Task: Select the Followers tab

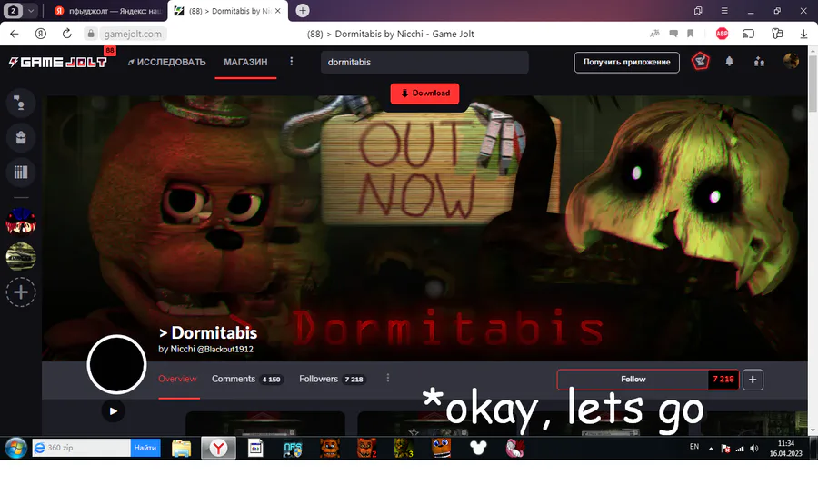Action: tap(333, 379)
